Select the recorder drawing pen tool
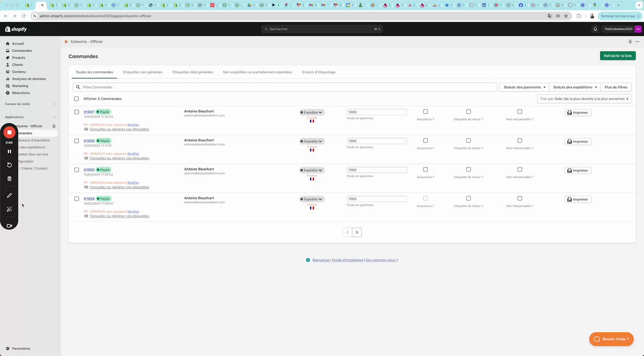 [9, 196]
